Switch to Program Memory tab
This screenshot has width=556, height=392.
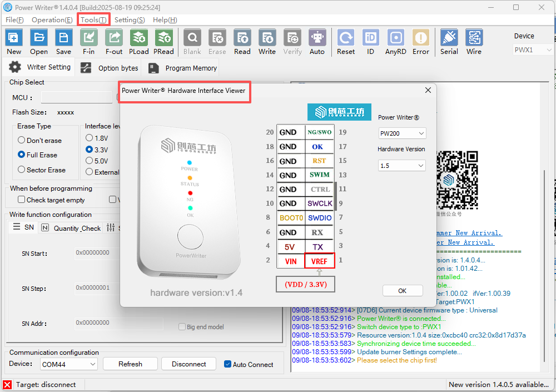182,68
